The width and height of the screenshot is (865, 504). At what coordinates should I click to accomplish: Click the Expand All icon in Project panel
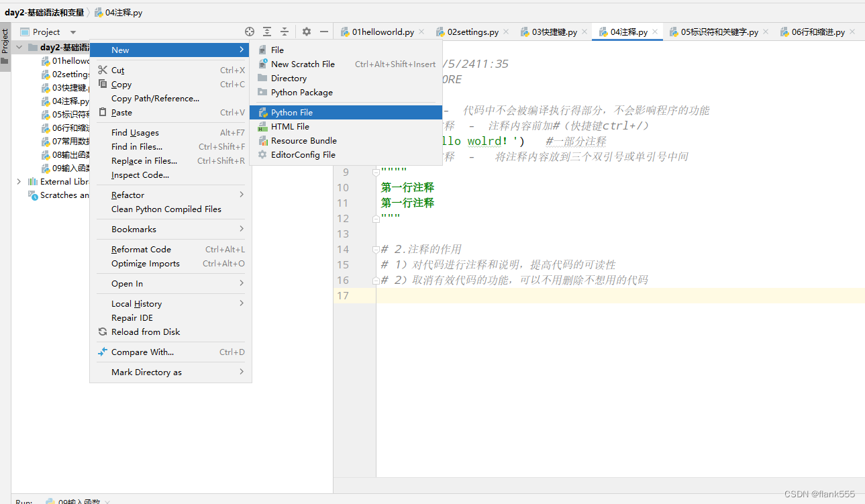267,32
